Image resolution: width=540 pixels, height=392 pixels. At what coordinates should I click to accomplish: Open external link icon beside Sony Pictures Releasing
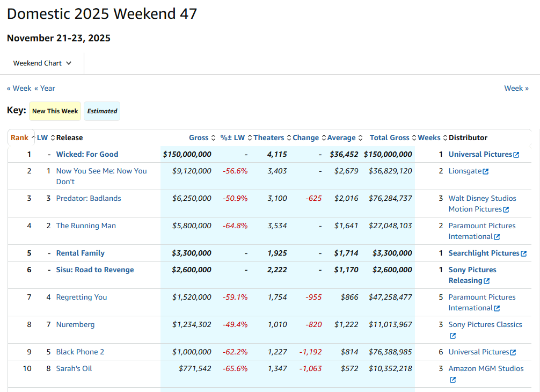click(487, 281)
